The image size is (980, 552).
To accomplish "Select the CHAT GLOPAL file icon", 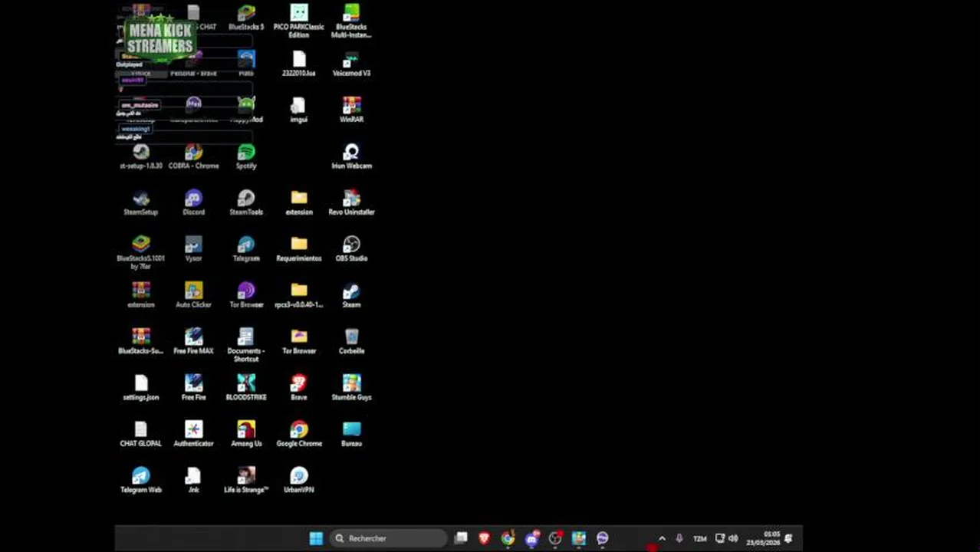I will tap(141, 434).
